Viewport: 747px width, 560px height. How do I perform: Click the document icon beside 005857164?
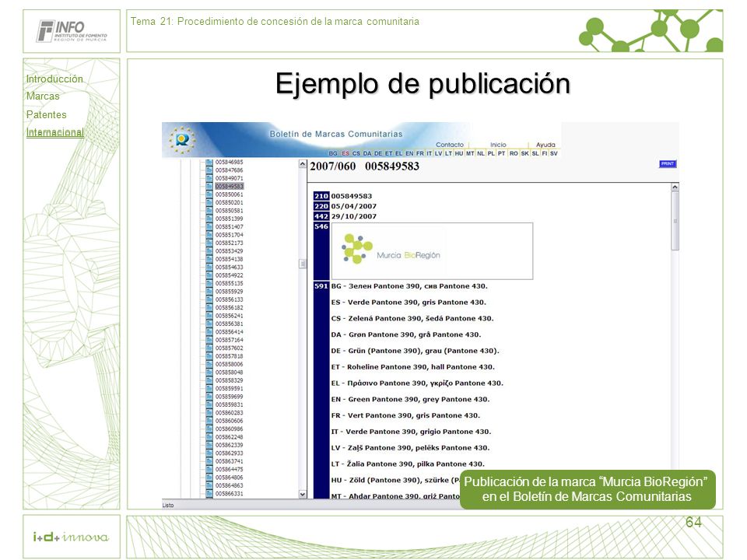209,340
